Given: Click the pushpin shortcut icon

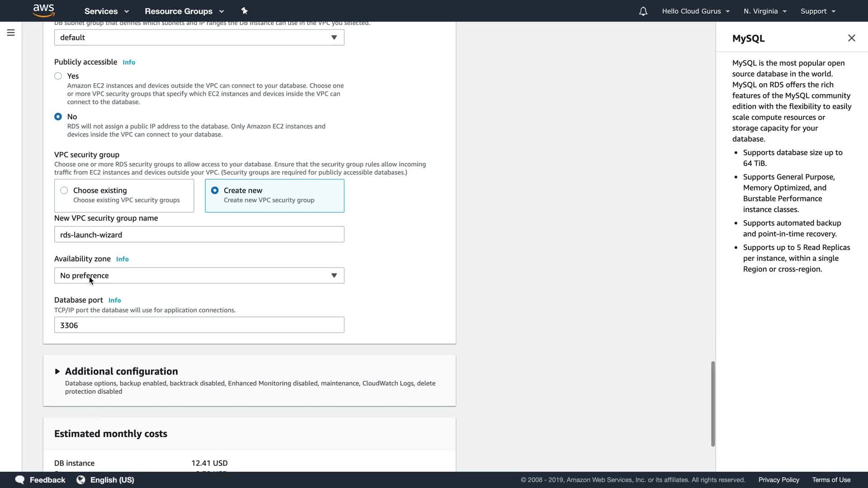Looking at the screenshot, I should 245,11.
